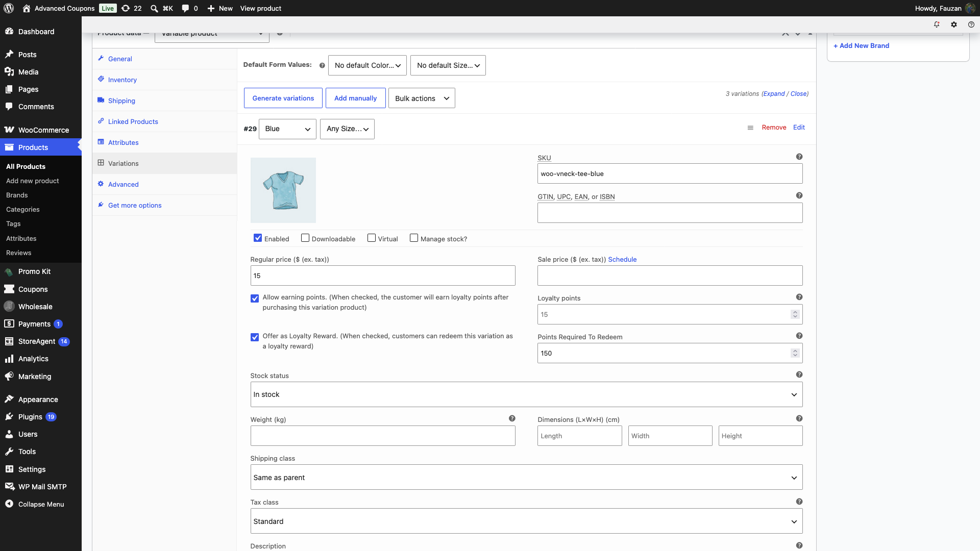Click the stepper arrows in Points Required To Redeem
Screen dimensions: 980x551
pos(795,353)
